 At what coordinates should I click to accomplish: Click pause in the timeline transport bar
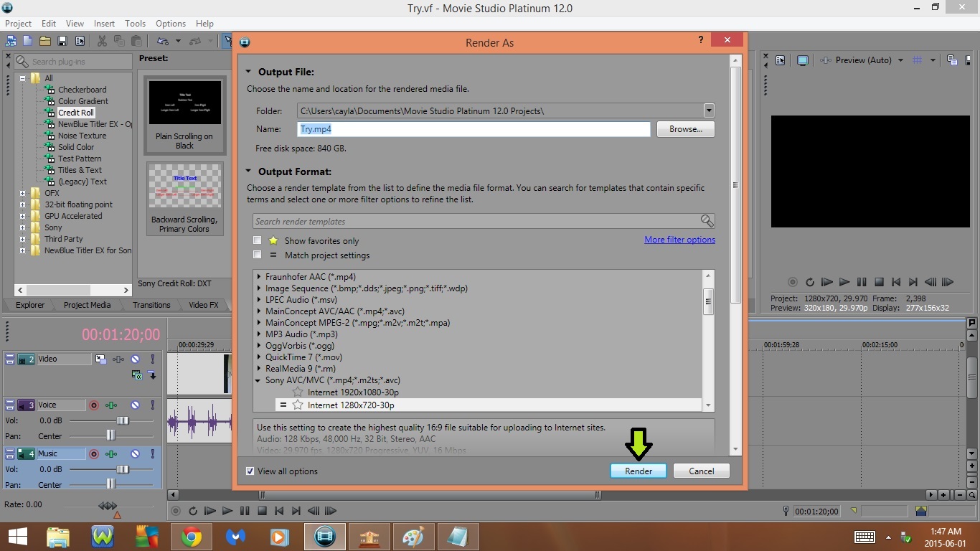coord(245,511)
